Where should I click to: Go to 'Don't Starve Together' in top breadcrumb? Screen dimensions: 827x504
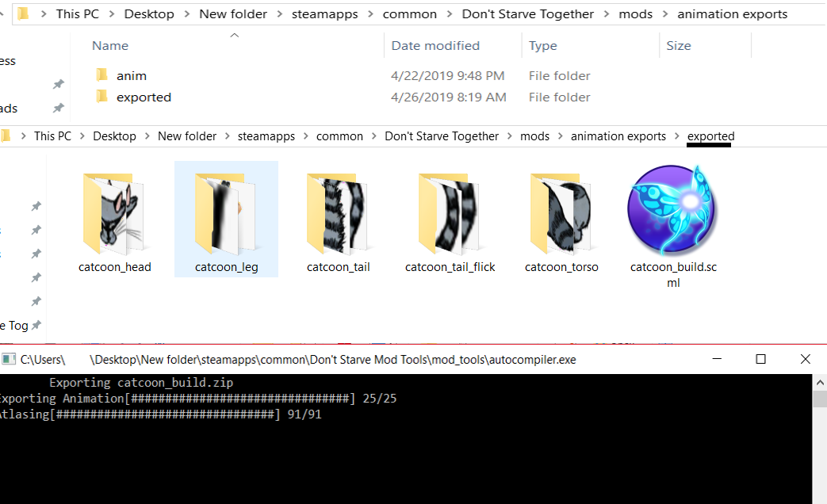click(x=527, y=14)
